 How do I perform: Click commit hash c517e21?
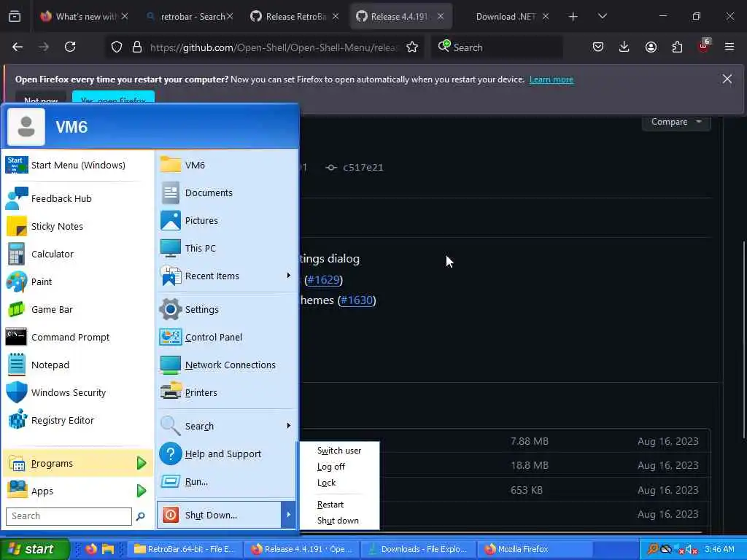click(363, 168)
